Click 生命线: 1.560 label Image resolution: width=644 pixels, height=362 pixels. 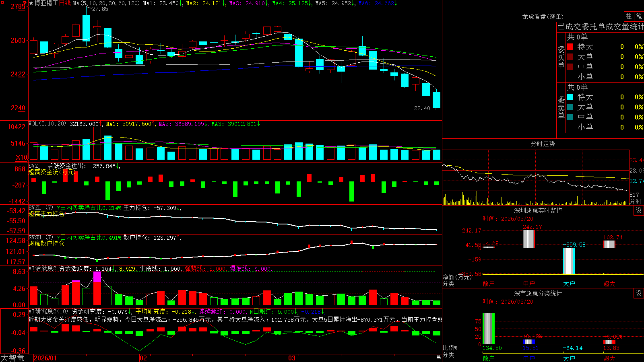[160, 268]
